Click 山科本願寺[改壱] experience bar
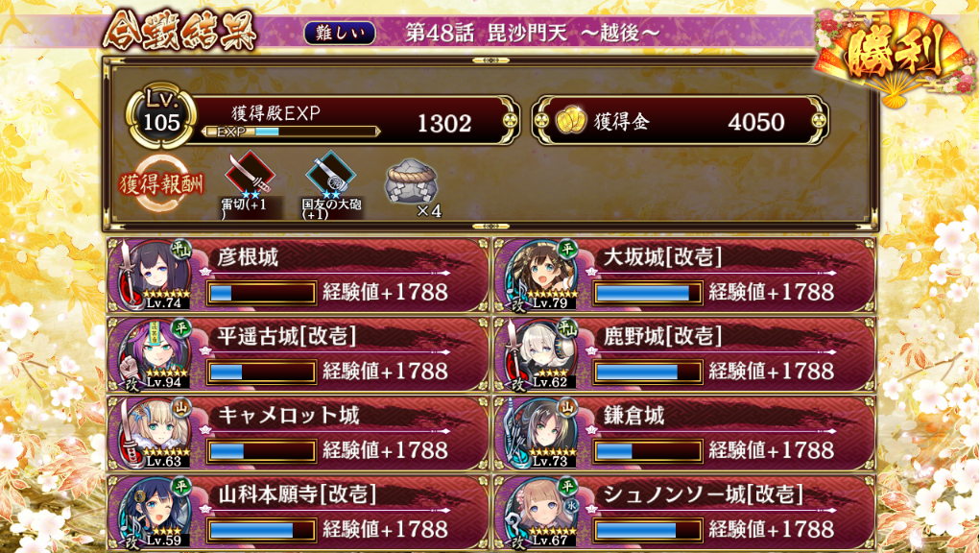Viewport: 980px width, 553px height. (261, 530)
